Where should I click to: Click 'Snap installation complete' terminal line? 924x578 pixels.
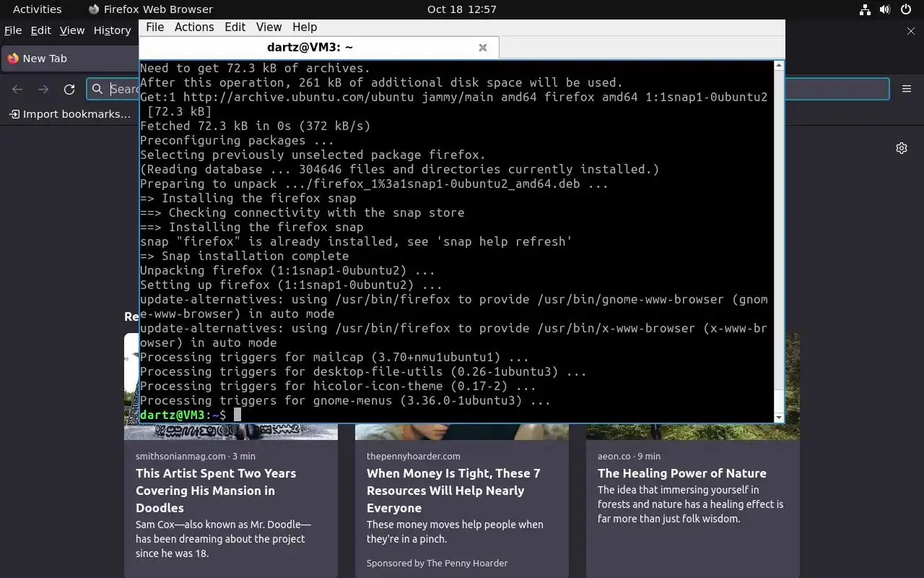tap(244, 256)
